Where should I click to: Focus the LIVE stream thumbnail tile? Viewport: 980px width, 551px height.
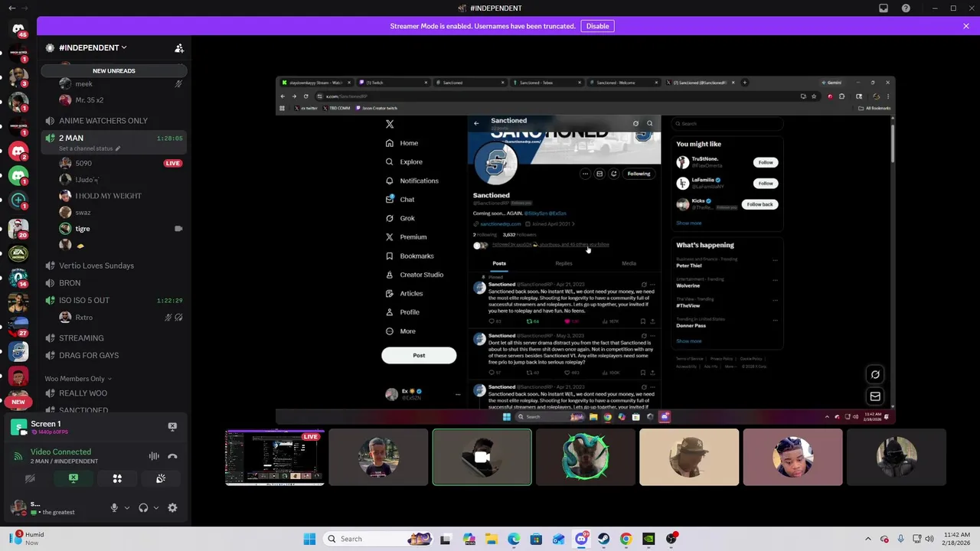click(x=275, y=458)
